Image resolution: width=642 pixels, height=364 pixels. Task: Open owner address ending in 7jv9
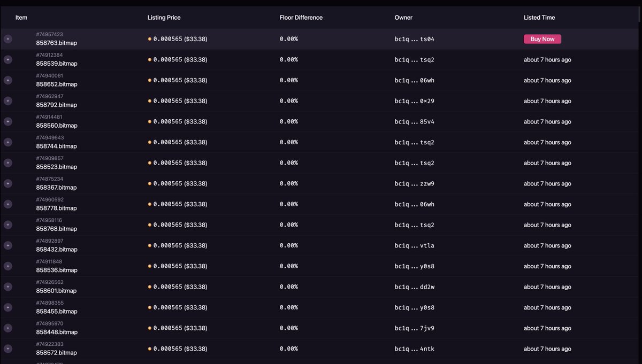415,328
